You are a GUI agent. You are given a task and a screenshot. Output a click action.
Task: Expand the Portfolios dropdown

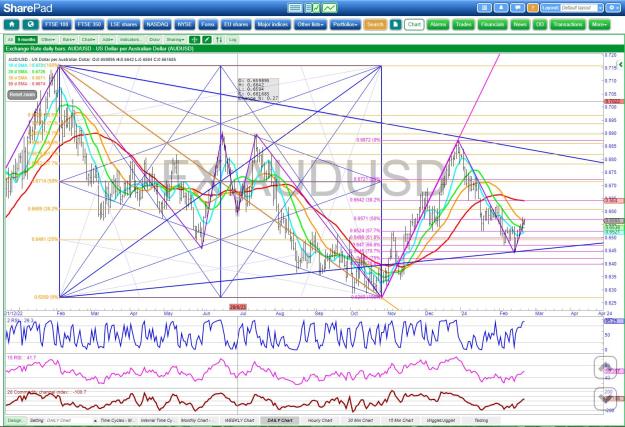tap(345, 24)
